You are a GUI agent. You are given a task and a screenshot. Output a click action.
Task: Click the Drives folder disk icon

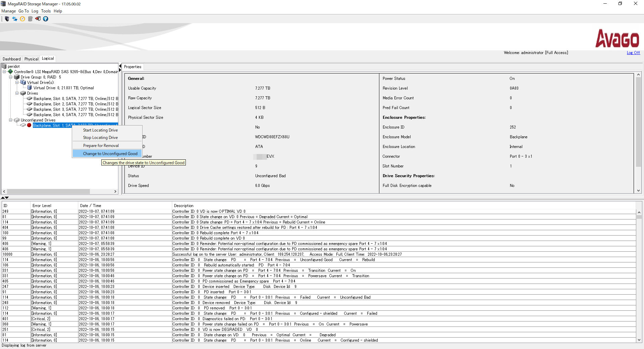click(23, 93)
